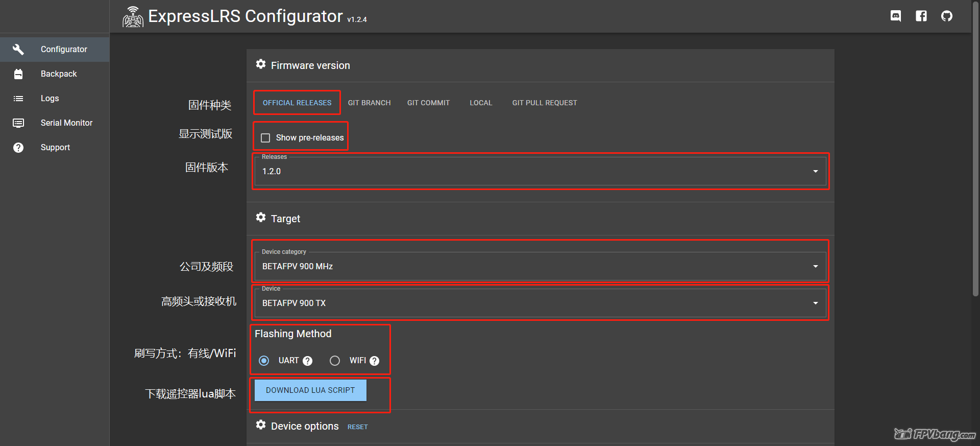Enable the Show pre-releases checkbox
980x446 pixels.
click(x=265, y=138)
